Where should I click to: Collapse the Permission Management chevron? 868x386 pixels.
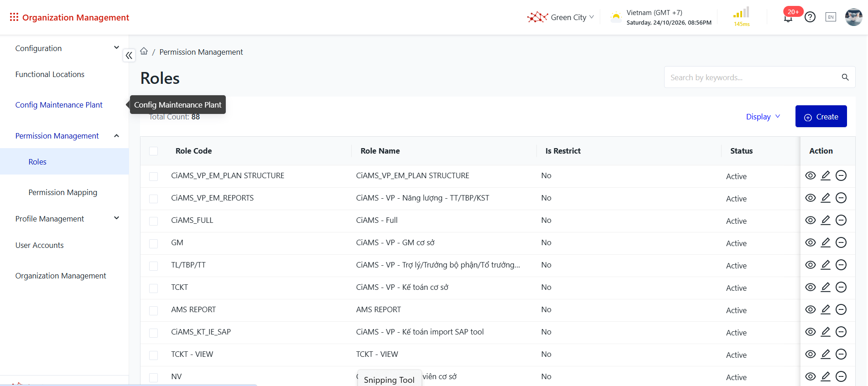coord(116,136)
